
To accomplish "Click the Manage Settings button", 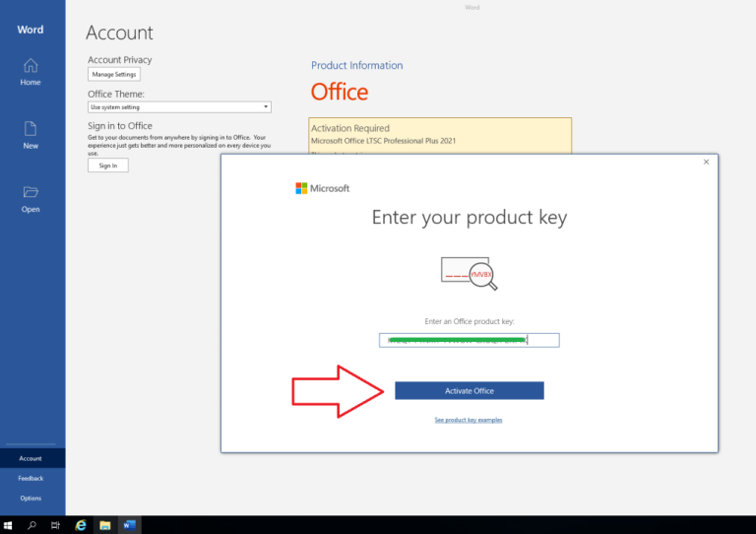I will coord(114,74).
